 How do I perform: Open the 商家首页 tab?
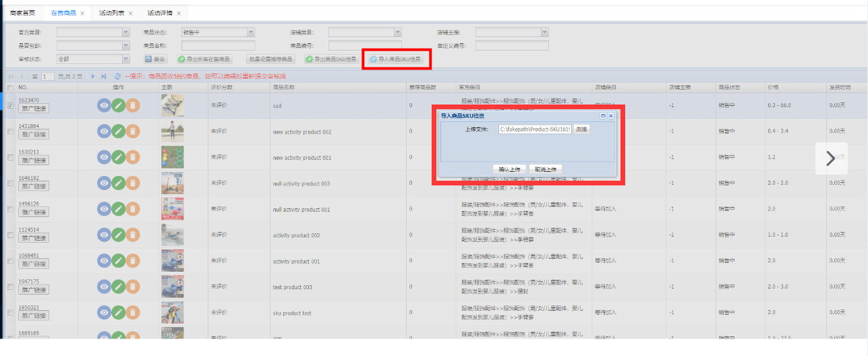(x=22, y=13)
